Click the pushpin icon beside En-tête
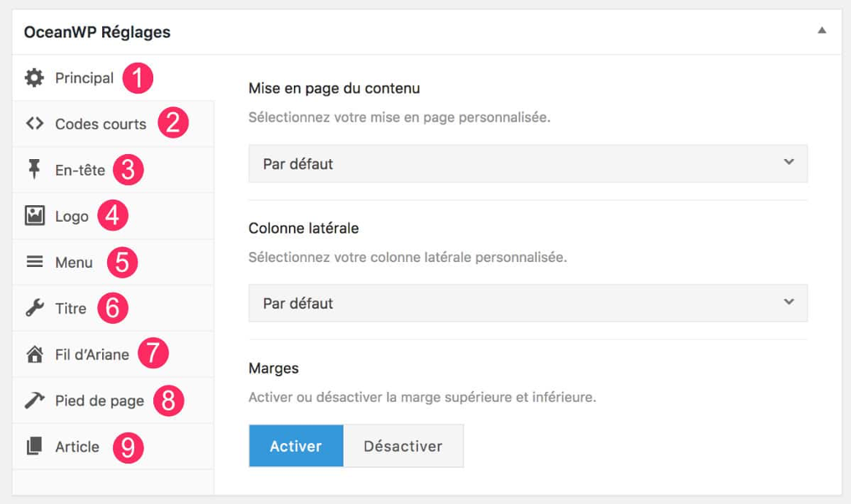851x504 pixels. click(34, 169)
